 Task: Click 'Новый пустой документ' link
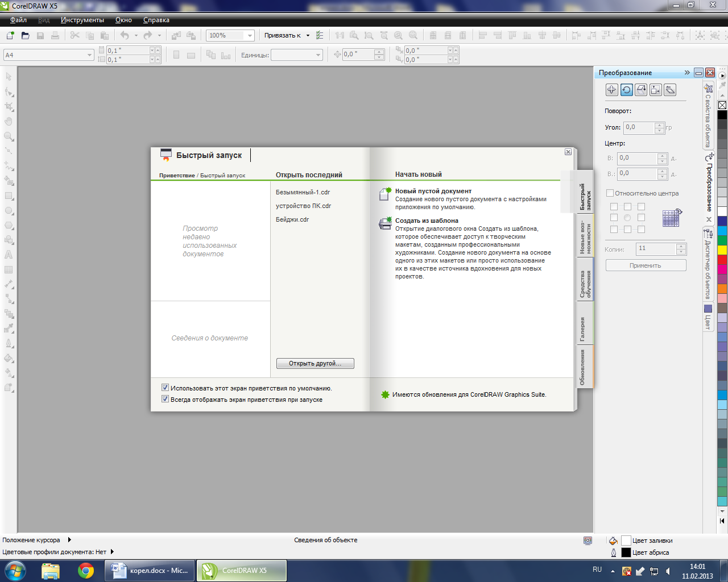point(433,191)
